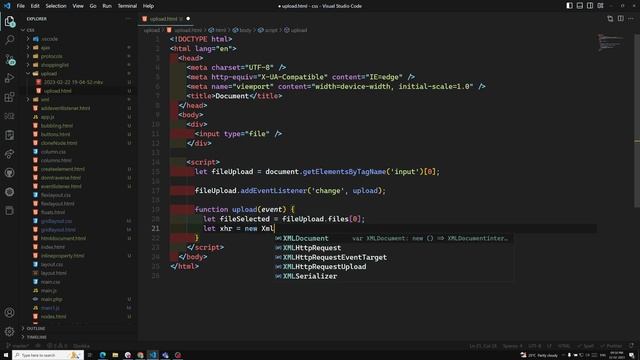Image resolution: width=640 pixels, height=360 pixels.
Task: Toggle bottom panel layout icon
Action: coord(580,6)
